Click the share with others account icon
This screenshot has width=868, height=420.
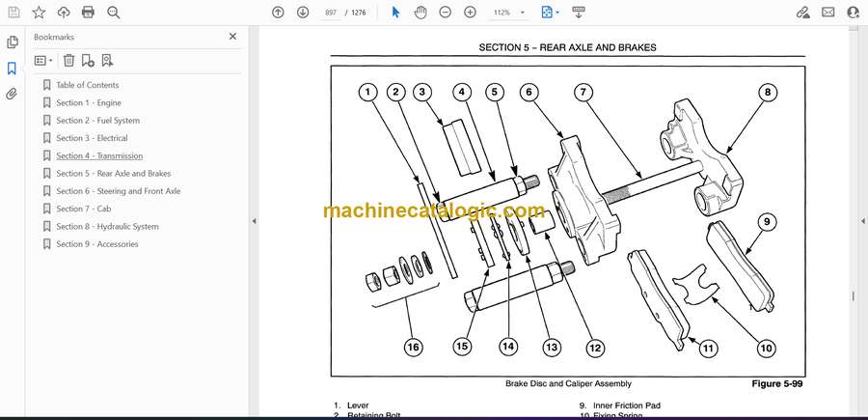(854, 13)
